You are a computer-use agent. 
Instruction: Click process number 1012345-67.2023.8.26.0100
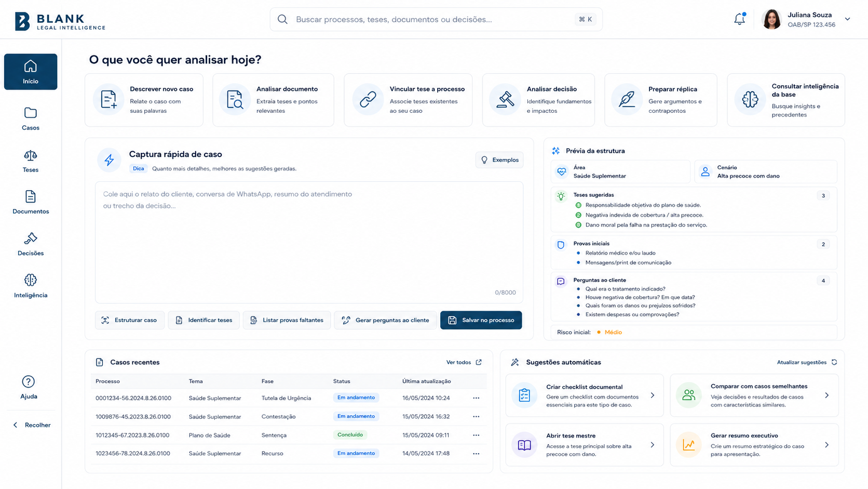[132, 435]
